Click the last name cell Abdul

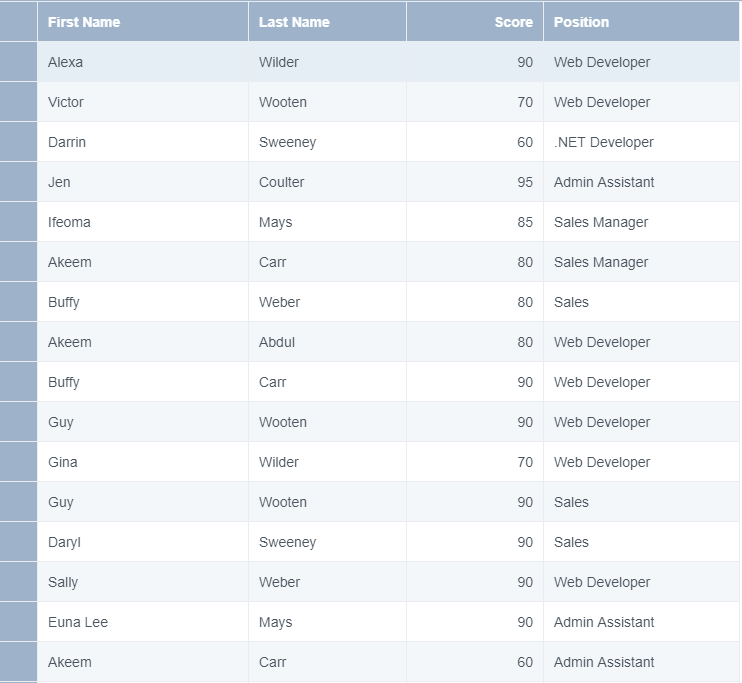tap(327, 342)
